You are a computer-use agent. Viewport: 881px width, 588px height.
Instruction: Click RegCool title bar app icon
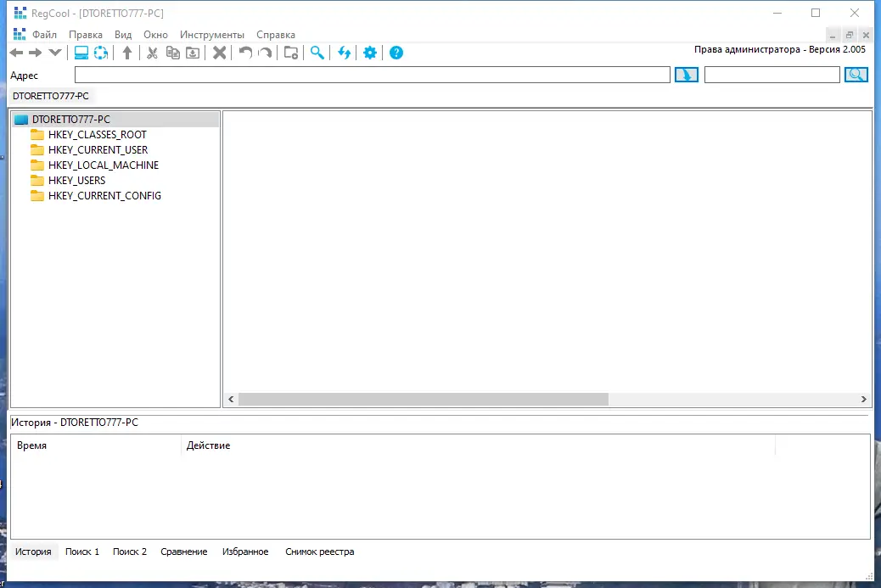point(20,13)
